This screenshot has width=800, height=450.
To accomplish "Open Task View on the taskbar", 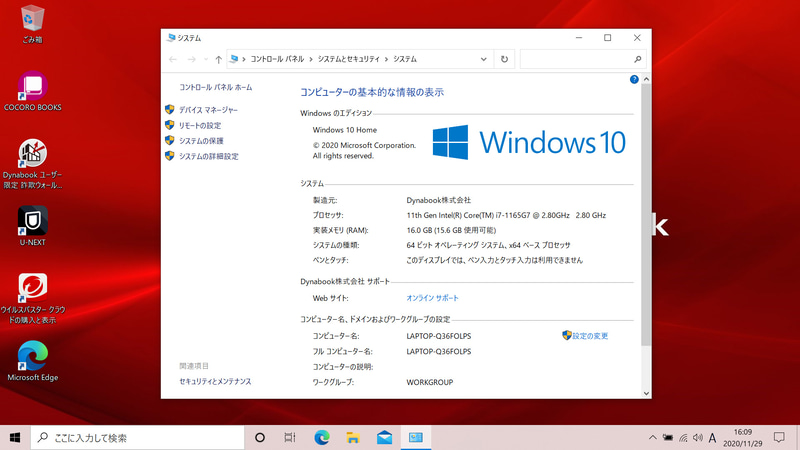I will coord(290,438).
